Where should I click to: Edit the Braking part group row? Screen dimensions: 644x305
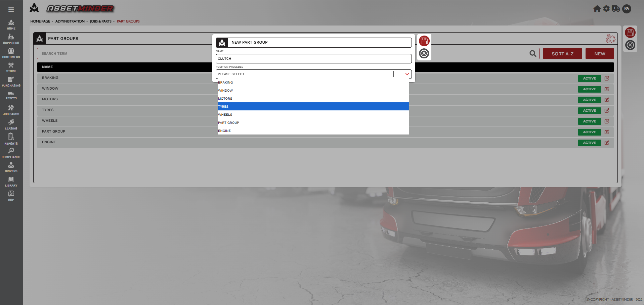tap(607, 78)
